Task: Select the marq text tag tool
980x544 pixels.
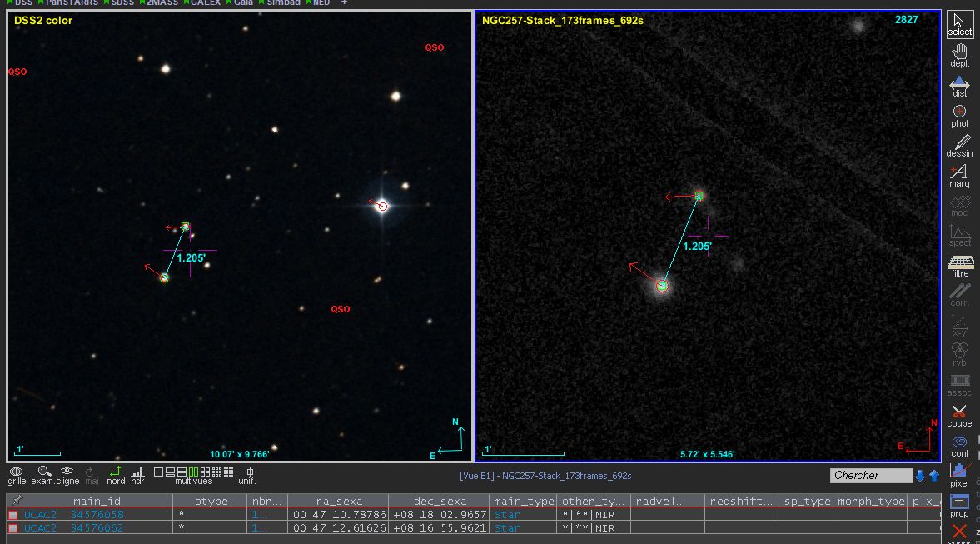Action: pos(959,176)
